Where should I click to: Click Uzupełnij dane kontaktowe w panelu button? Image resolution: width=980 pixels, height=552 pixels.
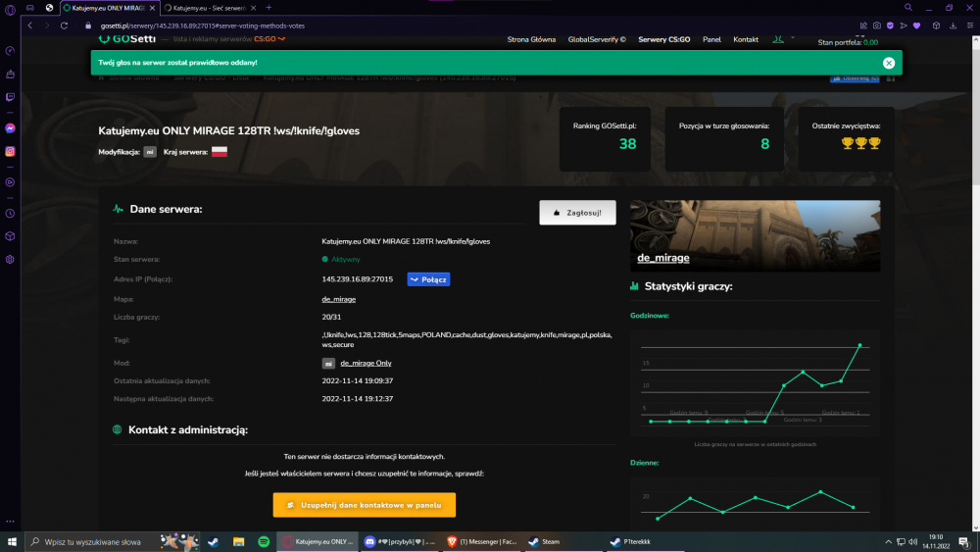(x=365, y=505)
